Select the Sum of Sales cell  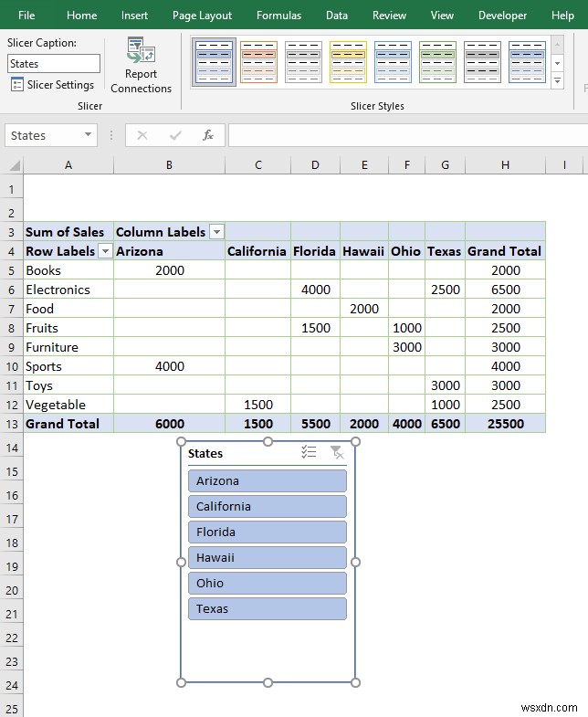click(68, 232)
